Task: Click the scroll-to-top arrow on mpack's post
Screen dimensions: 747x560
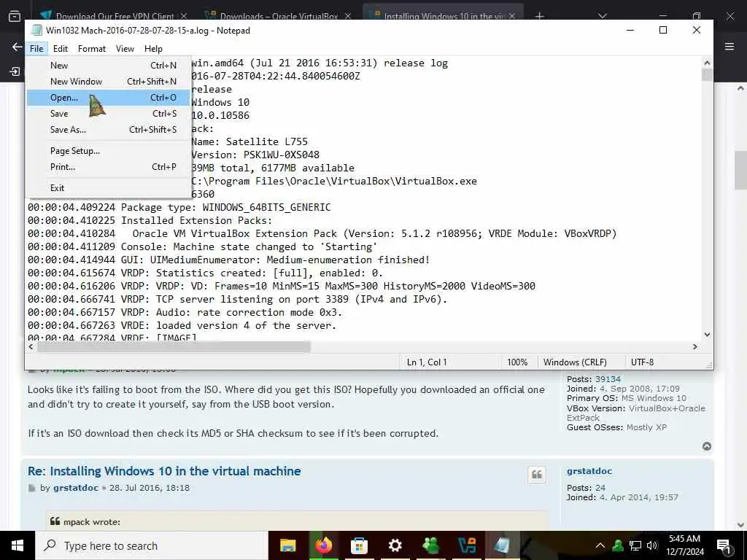Action: coord(707,446)
